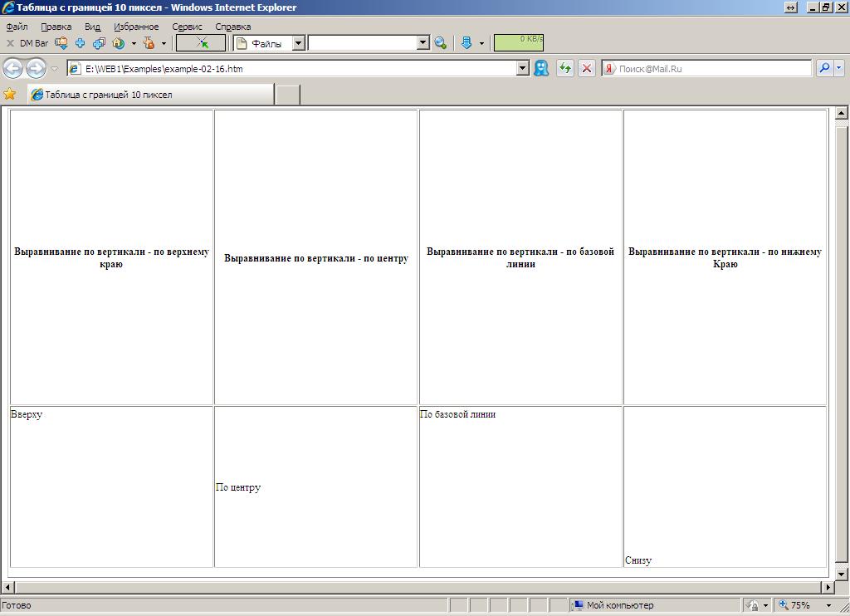The width and height of the screenshot is (850, 616).
Task: Click the Вверху cell text
Action: click(x=27, y=414)
